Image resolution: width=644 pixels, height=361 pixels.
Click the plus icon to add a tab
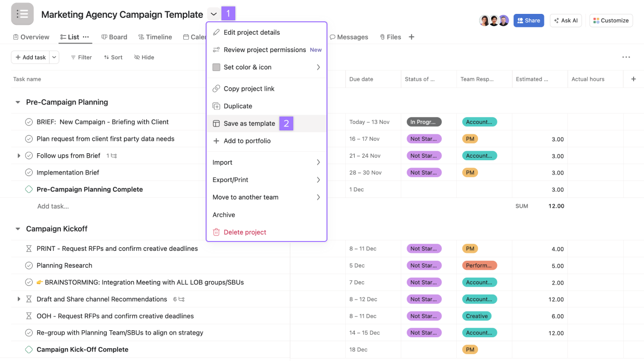(411, 37)
